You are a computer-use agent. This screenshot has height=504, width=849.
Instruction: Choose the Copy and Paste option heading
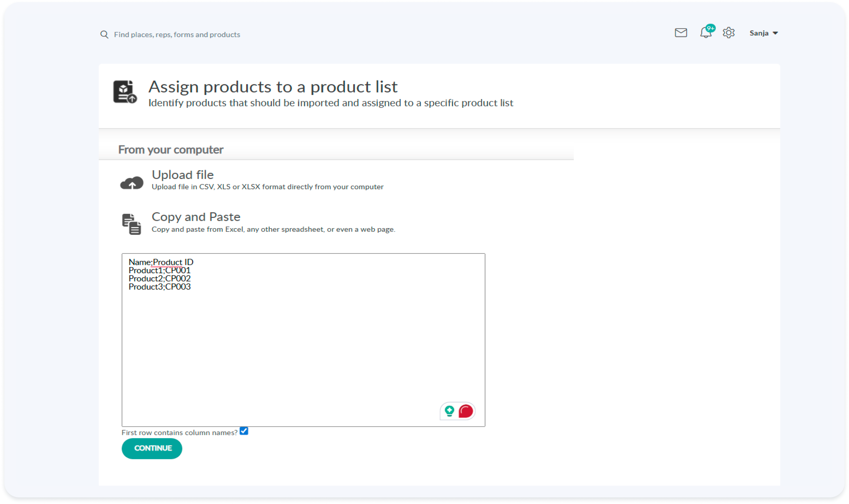coord(196,217)
